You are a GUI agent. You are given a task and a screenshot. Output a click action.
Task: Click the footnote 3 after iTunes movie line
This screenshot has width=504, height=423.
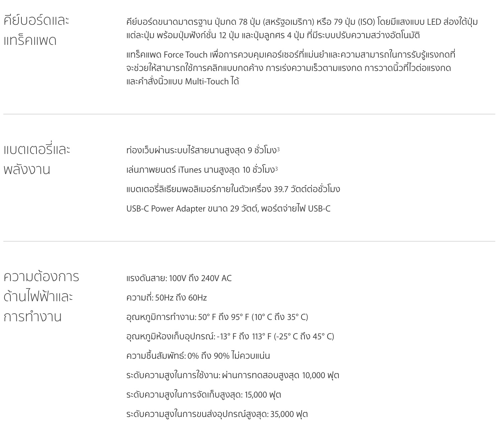point(276,168)
